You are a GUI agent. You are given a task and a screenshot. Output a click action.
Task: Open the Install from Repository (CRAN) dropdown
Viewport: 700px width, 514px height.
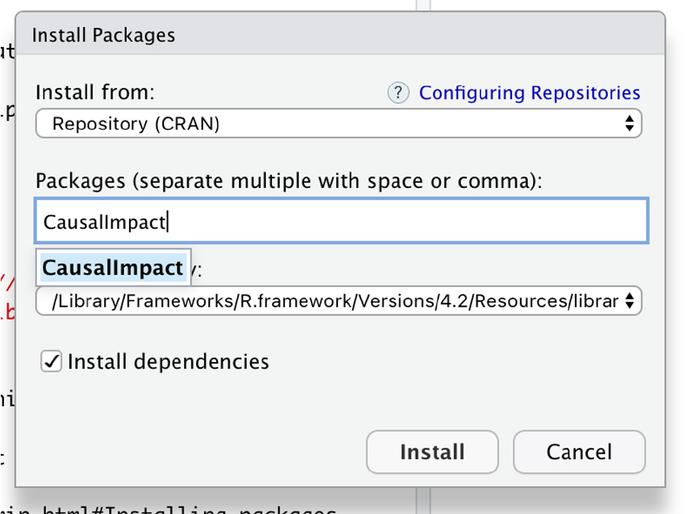click(x=338, y=123)
